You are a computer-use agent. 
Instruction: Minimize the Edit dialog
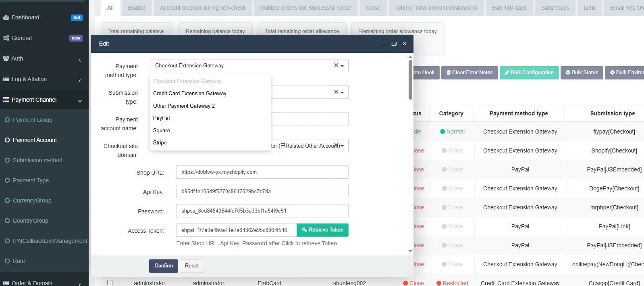pyautogui.click(x=384, y=44)
